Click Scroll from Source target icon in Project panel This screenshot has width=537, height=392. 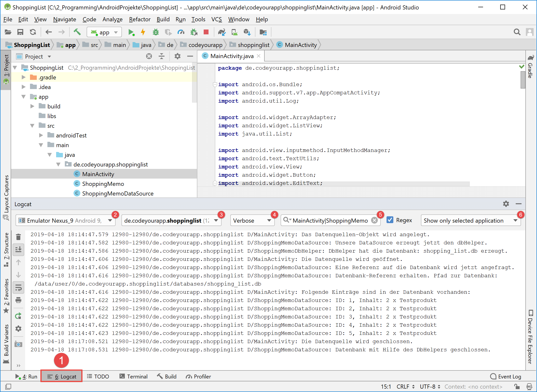click(149, 56)
